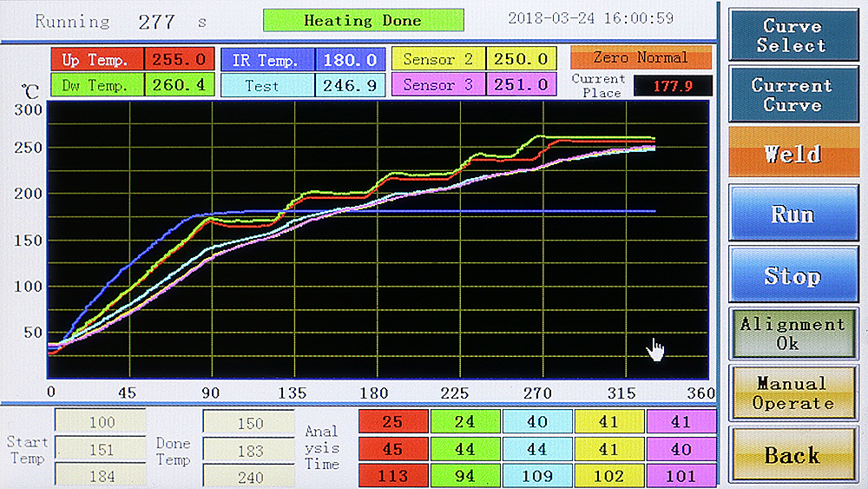Select the Sensor 3 magenta label

click(438, 85)
